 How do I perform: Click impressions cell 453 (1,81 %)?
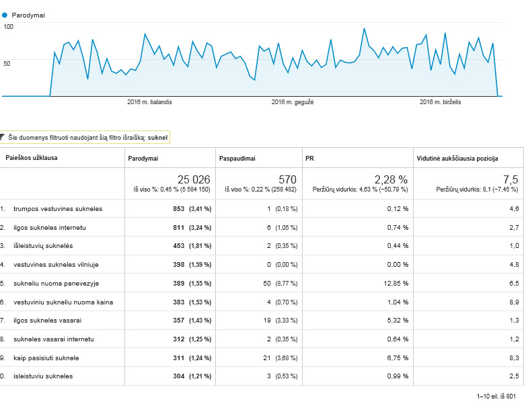coord(192,246)
